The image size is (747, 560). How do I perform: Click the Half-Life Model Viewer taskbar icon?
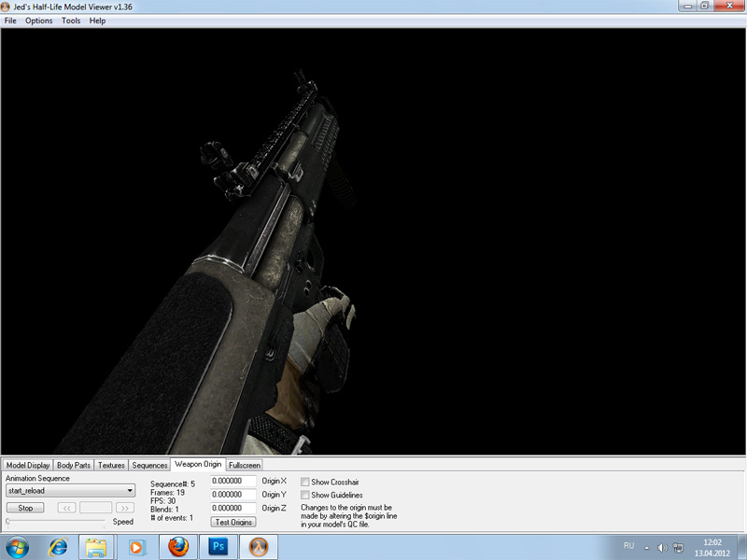point(260,545)
